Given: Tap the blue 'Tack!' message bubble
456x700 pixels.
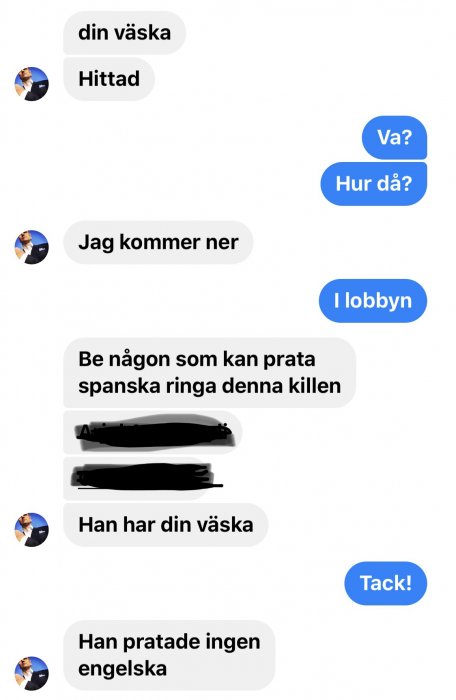Looking at the screenshot, I should pos(386,583).
